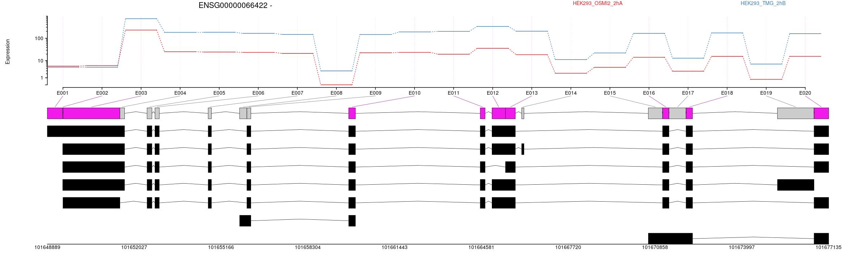Click the E015 exon label
Viewport: 868px width, 253px height.
pos(610,93)
